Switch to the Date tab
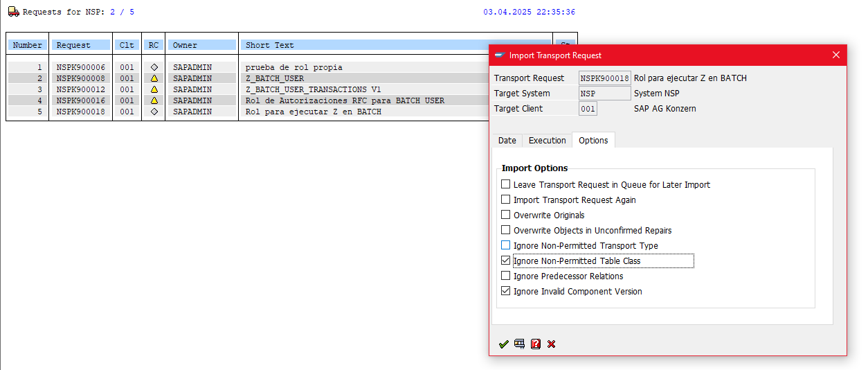 [507, 140]
